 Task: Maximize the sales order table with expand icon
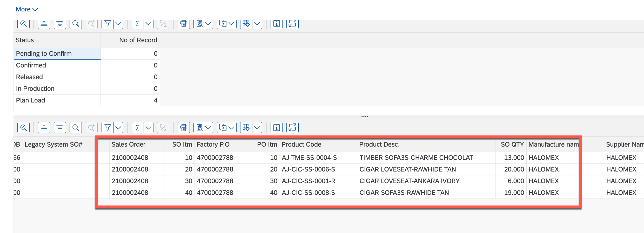click(292, 127)
